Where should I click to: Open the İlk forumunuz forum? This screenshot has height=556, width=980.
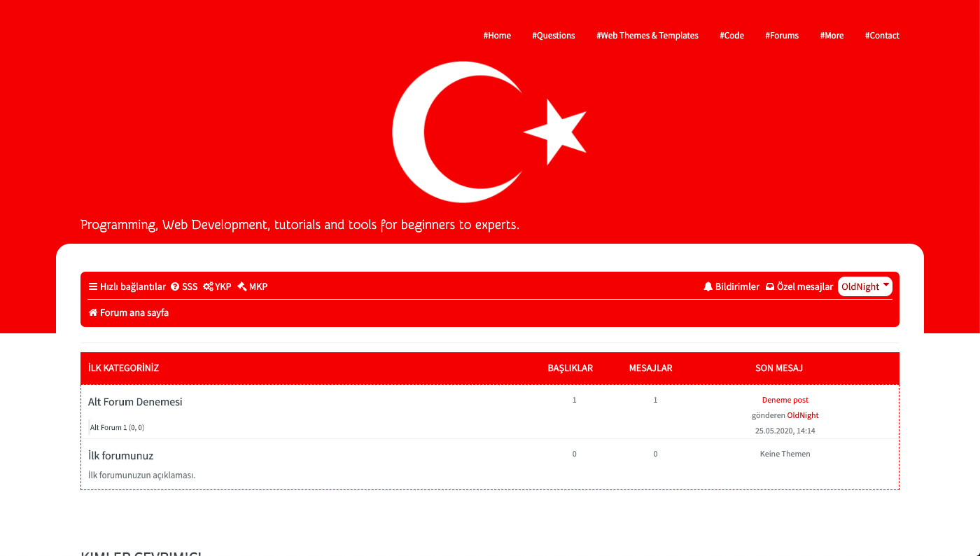point(121,455)
